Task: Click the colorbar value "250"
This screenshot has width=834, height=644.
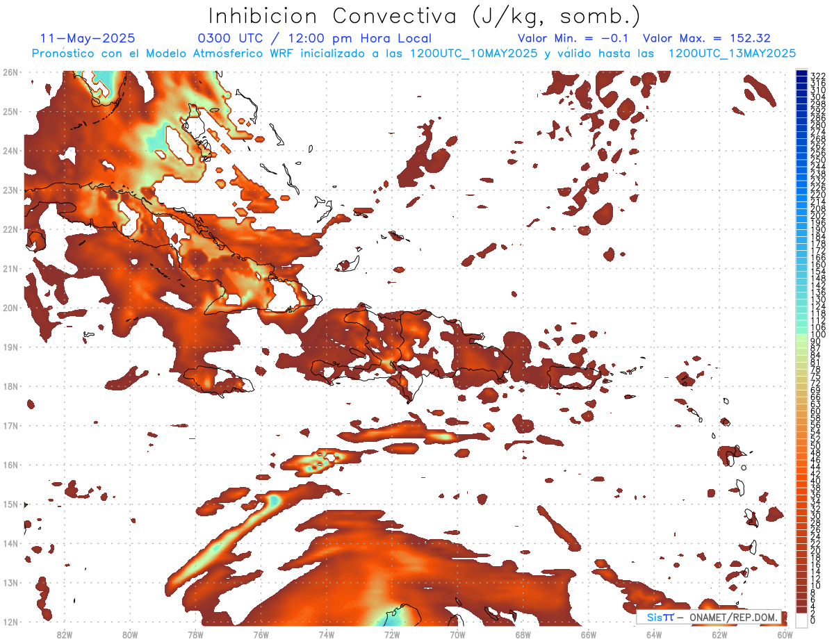Action: click(817, 160)
